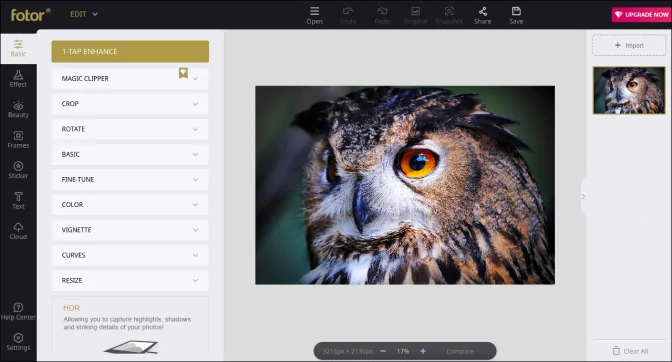Show the Original image

click(x=415, y=15)
